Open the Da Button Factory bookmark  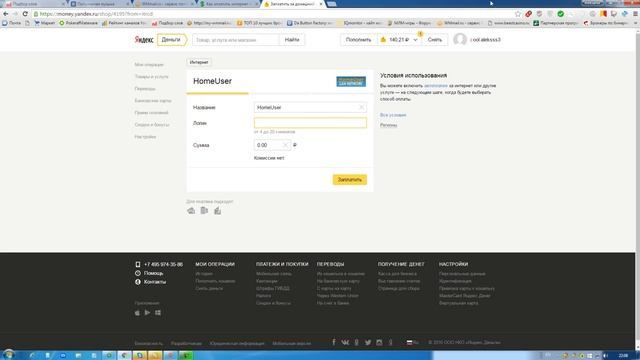[308, 23]
